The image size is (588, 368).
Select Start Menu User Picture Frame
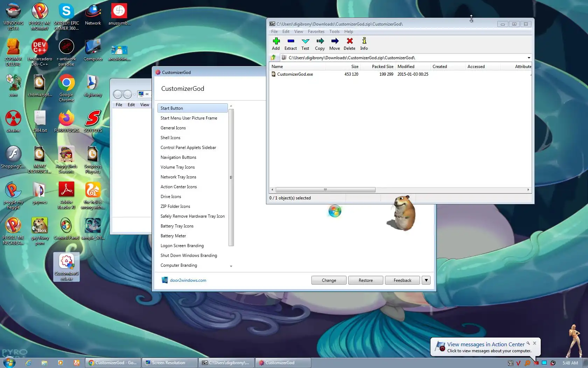(x=192, y=118)
